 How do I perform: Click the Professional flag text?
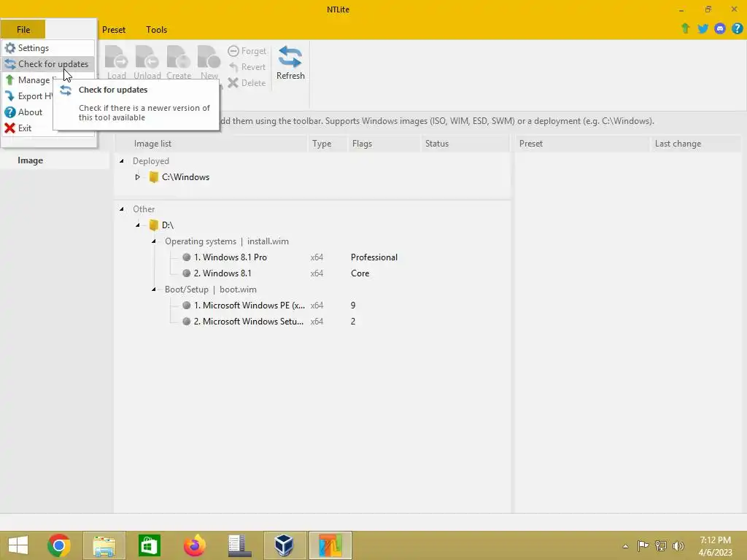coord(374,257)
